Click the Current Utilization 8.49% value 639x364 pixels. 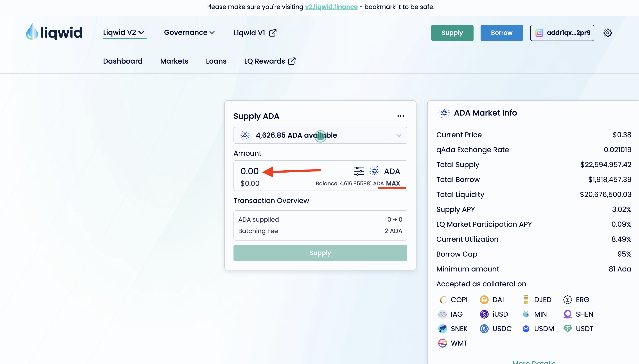click(x=621, y=239)
